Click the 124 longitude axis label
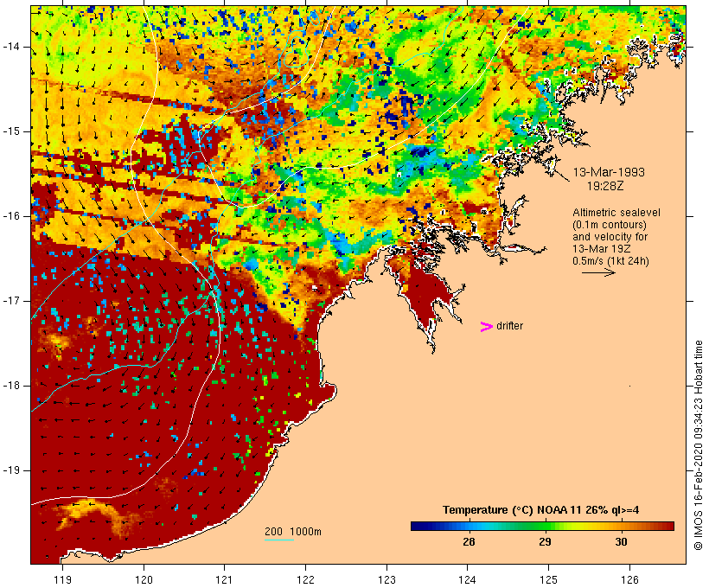The width and height of the screenshot is (709, 588). coord(468,579)
